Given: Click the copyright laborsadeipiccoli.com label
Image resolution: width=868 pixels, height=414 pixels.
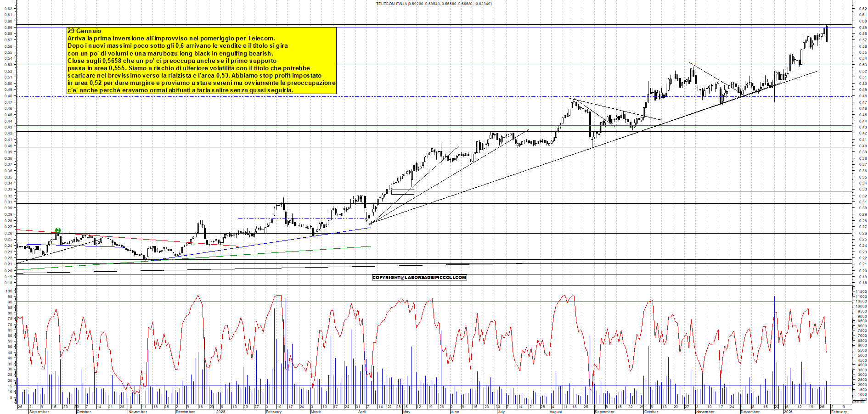Looking at the screenshot, I should [x=419, y=277].
